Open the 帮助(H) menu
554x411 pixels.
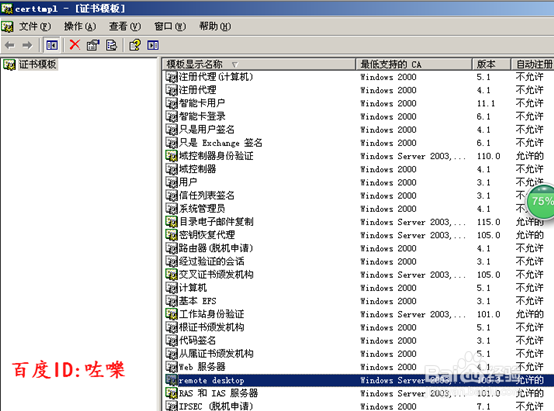(215, 27)
